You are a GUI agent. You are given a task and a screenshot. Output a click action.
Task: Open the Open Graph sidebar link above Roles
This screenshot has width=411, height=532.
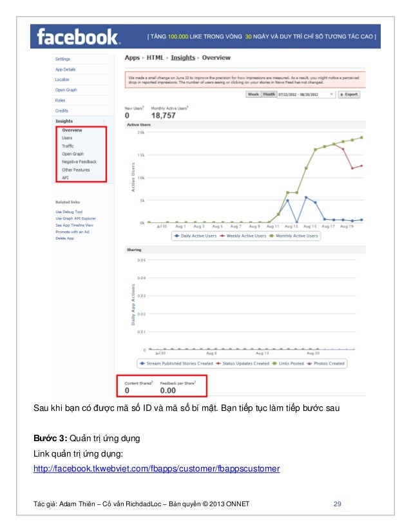tap(66, 90)
